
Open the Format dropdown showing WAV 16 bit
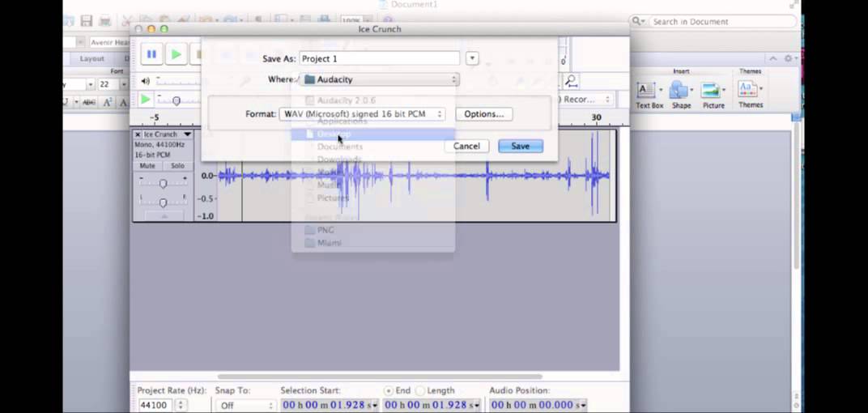[362, 114]
